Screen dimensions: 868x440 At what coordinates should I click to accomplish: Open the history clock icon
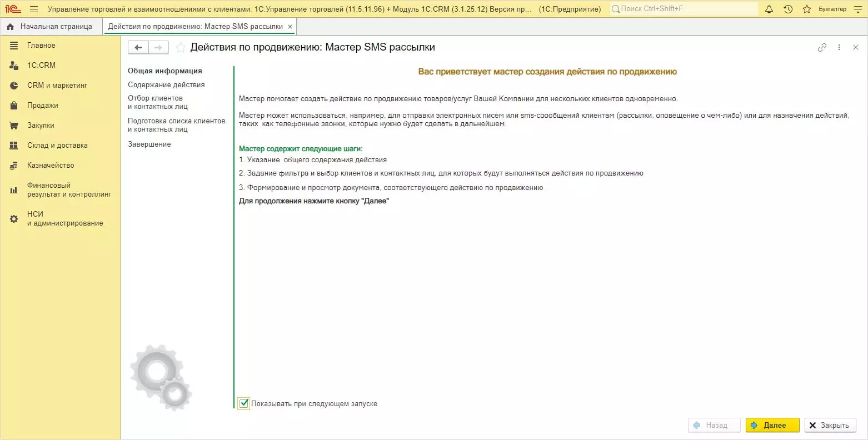[x=788, y=9]
